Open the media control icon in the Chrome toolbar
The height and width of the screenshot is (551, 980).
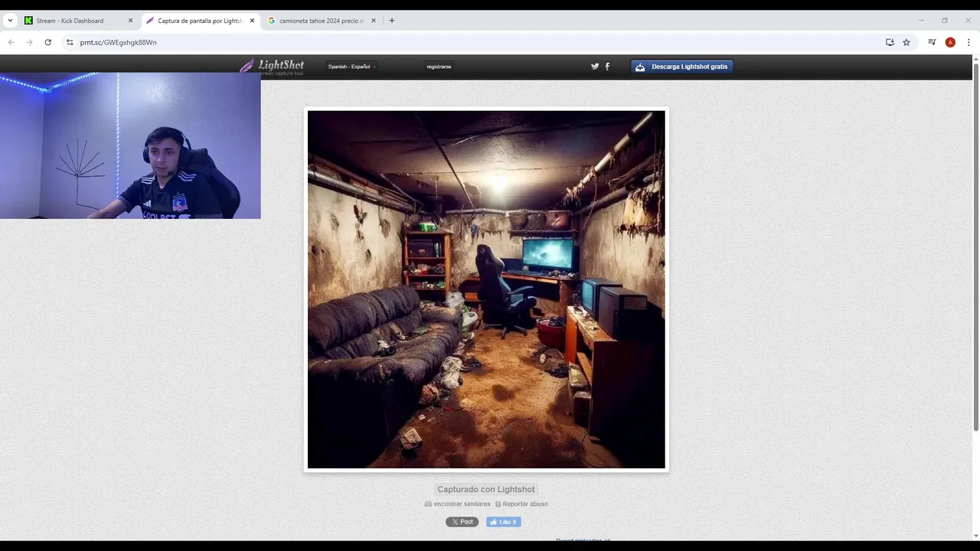pyautogui.click(x=932, y=42)
